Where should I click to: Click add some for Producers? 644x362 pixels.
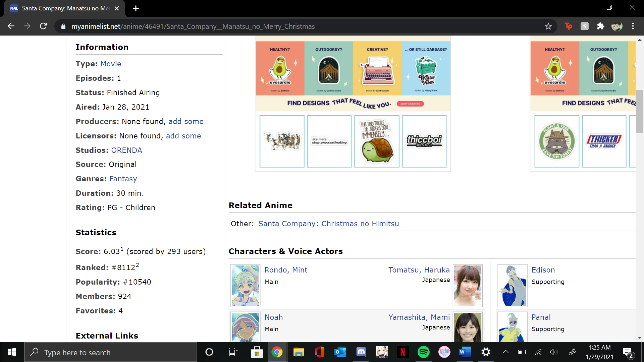tap(186, 121)
